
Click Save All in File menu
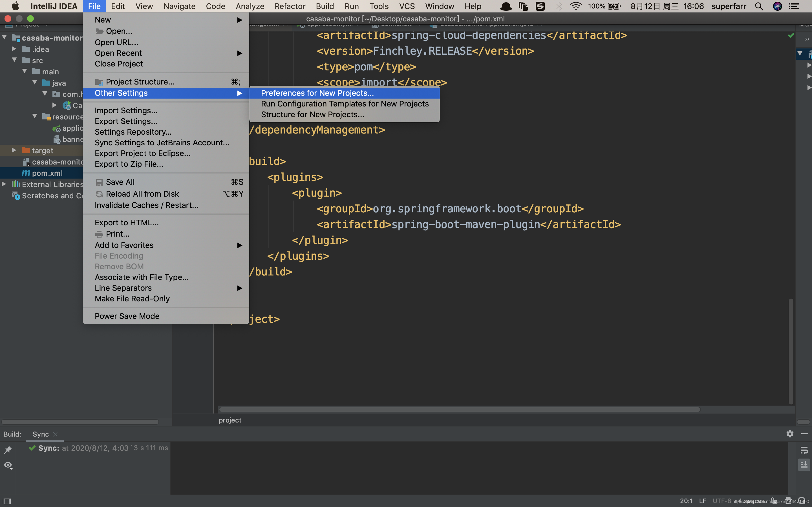point(120,182)
